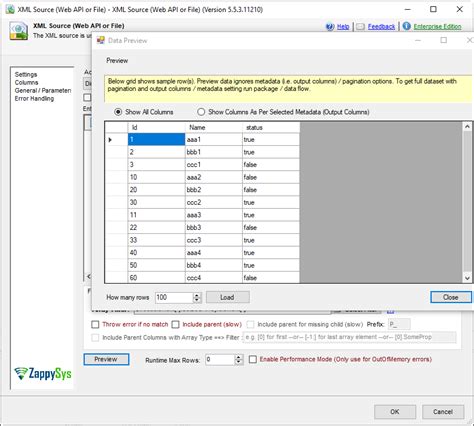Select Show All Columns radio button

pyautogui.click(x=118, y=112)
